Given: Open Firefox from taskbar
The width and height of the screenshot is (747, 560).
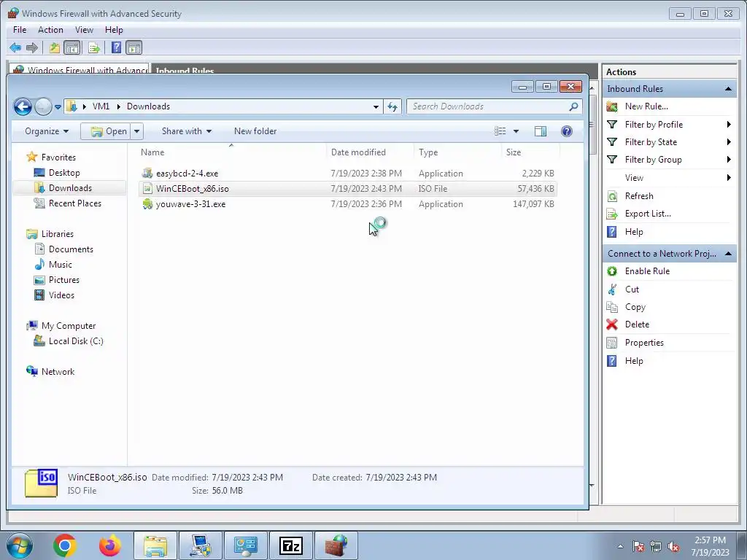Looking at the screenshot, I should tap(110, 545).
